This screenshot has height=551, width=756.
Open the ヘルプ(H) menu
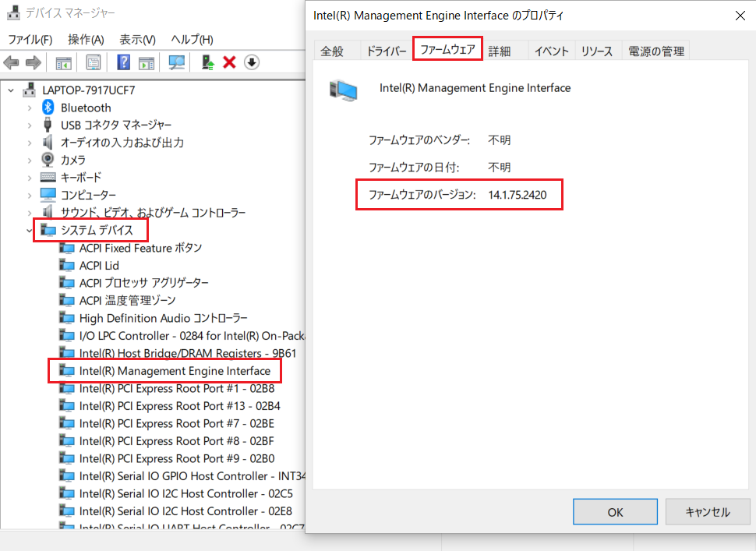tap(192, 40)
